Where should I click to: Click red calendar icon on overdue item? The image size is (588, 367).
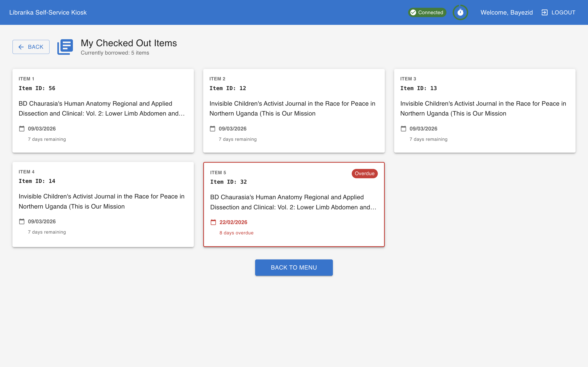[213, 222]
